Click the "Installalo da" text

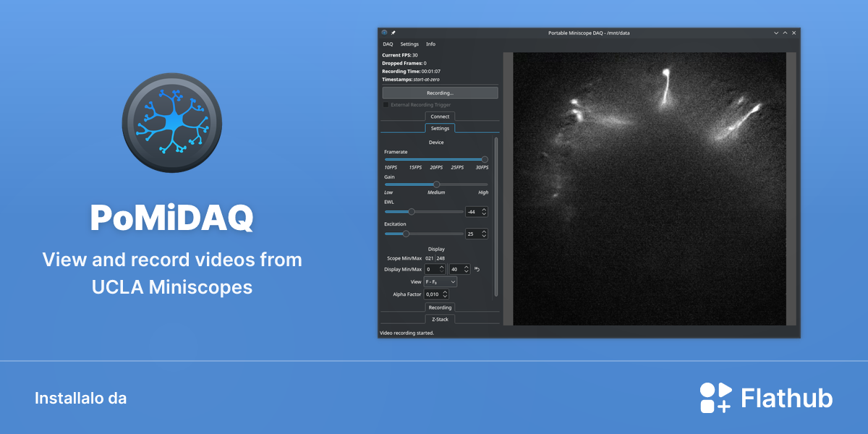point(80,398)
